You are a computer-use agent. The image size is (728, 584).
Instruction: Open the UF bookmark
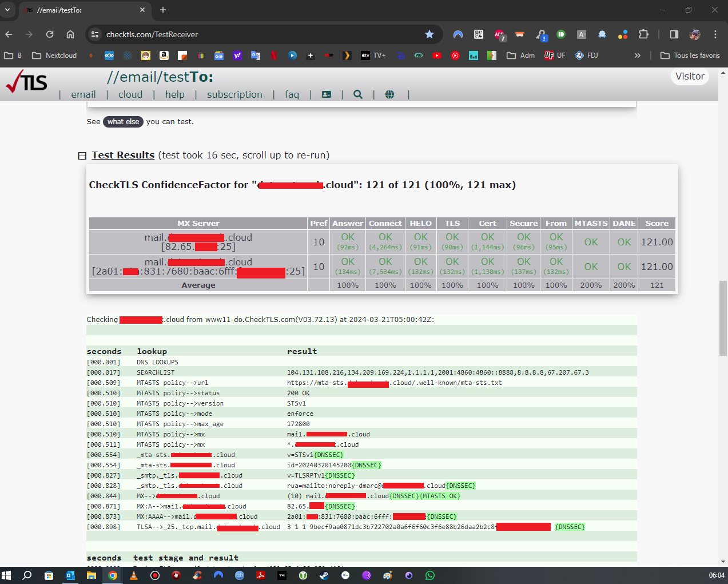click(555, 55)
